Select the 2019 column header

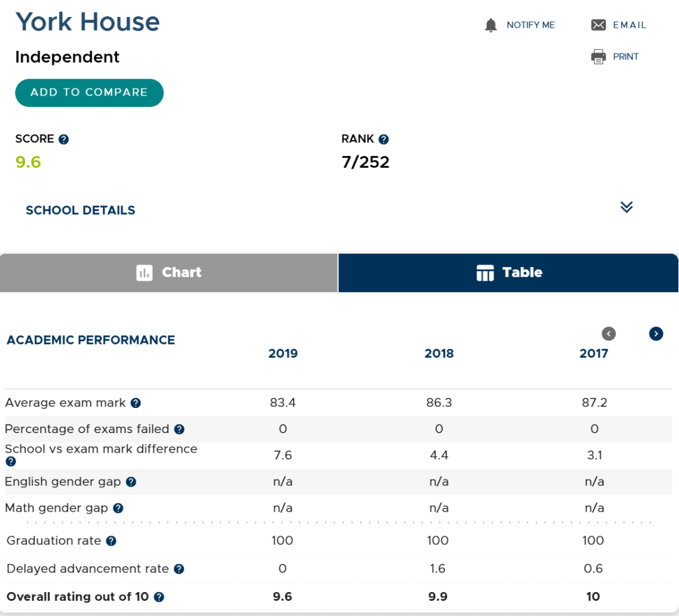pos(283,354)
